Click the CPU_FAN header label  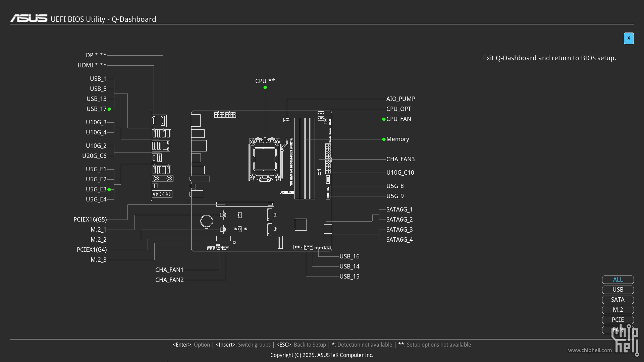[398, 119]
